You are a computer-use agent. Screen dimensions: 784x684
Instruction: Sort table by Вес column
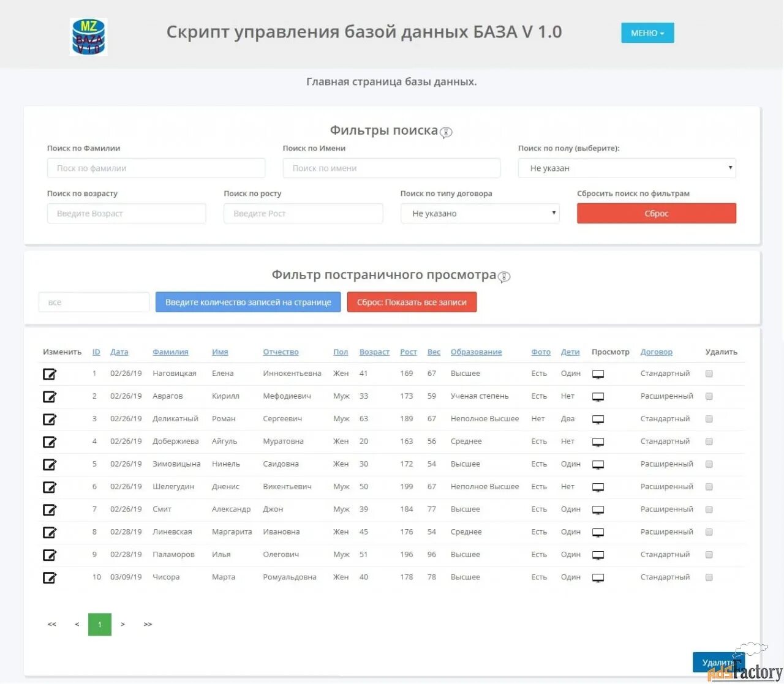(434, 352)
